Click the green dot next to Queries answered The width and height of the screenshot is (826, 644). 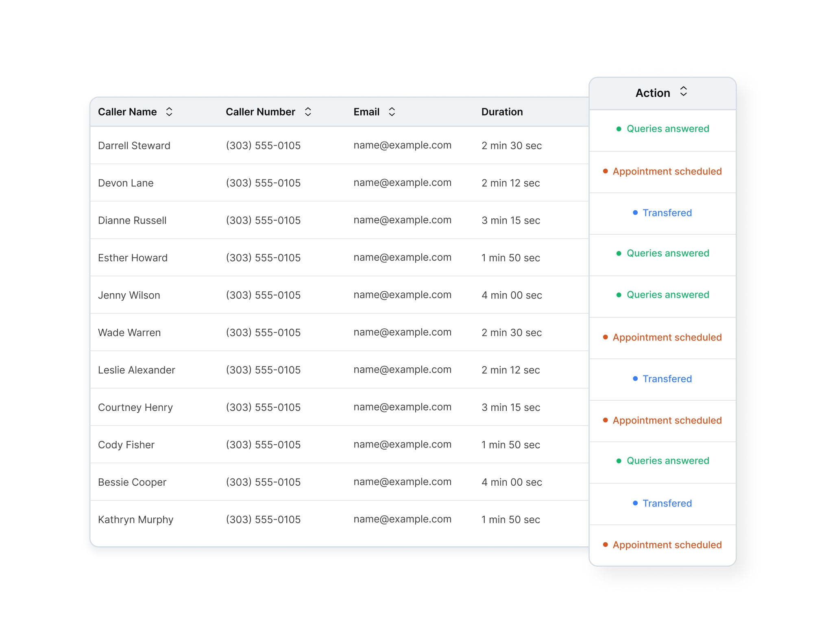(619, 129)
